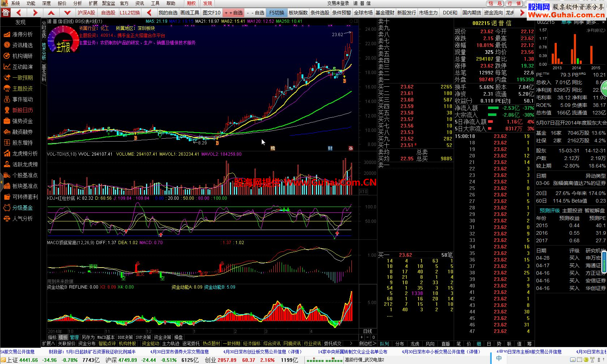
Task: Select the 资金驱动 bottom tab
Action: (x=150, y=343)
